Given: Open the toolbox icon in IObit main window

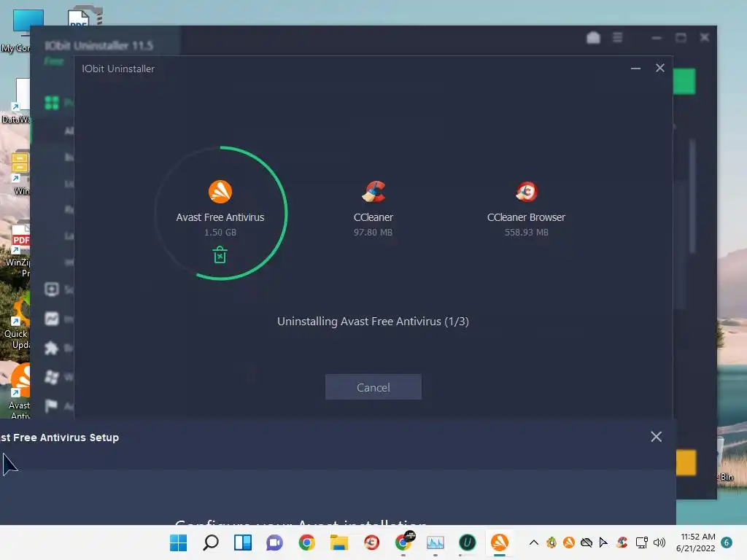Looking at the screenshot, I should click(593, 38).
